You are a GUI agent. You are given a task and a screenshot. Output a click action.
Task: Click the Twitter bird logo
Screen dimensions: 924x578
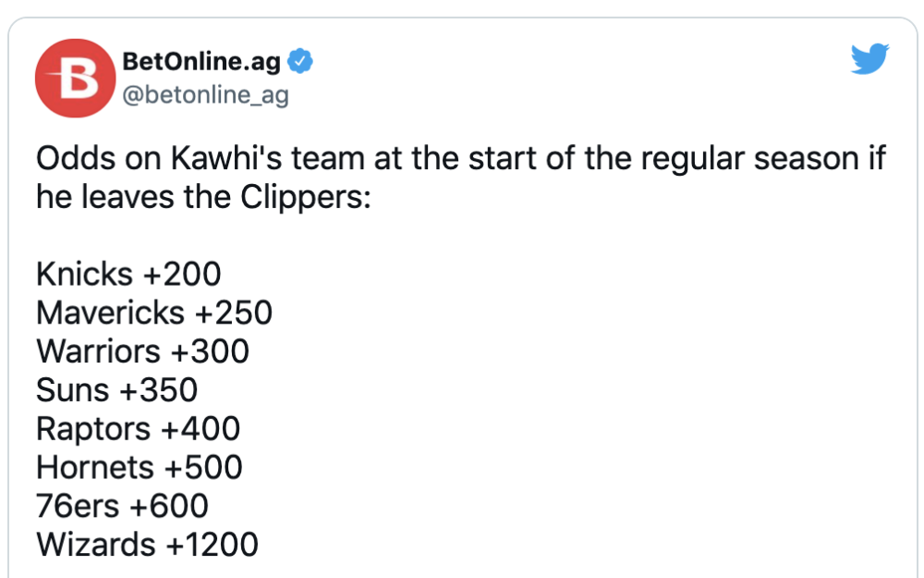coord(869,58)
